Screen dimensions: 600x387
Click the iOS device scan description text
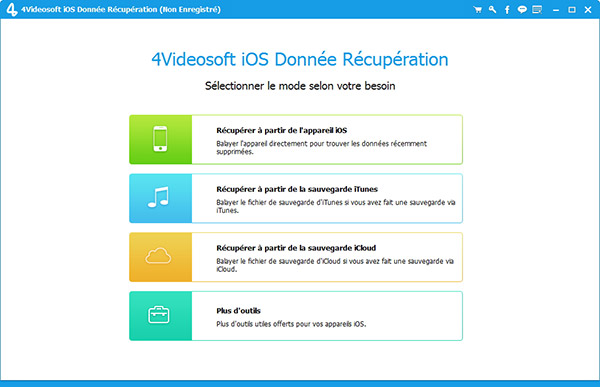(321, 148)
